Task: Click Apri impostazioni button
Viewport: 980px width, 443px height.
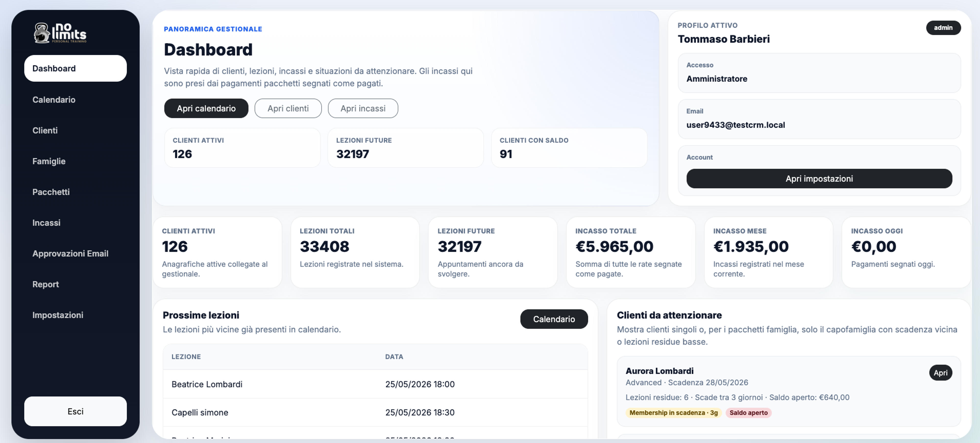Action: click(819, 179)
